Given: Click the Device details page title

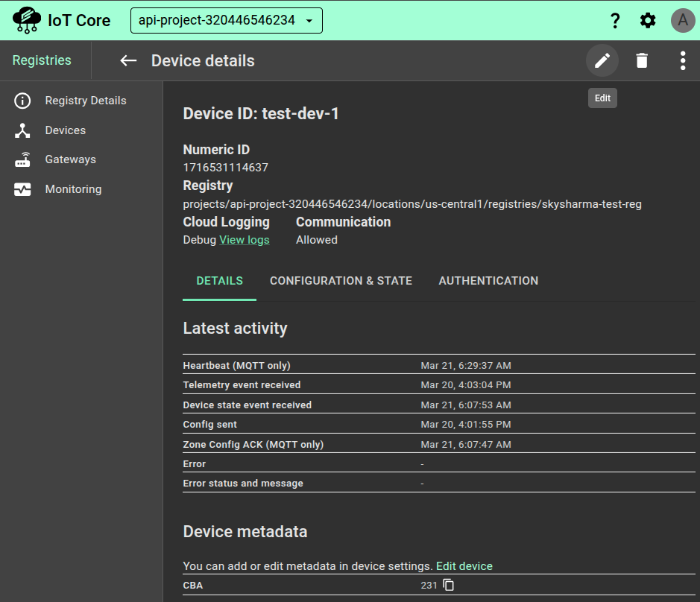Looking at the screenshot, I should point(203,60).
